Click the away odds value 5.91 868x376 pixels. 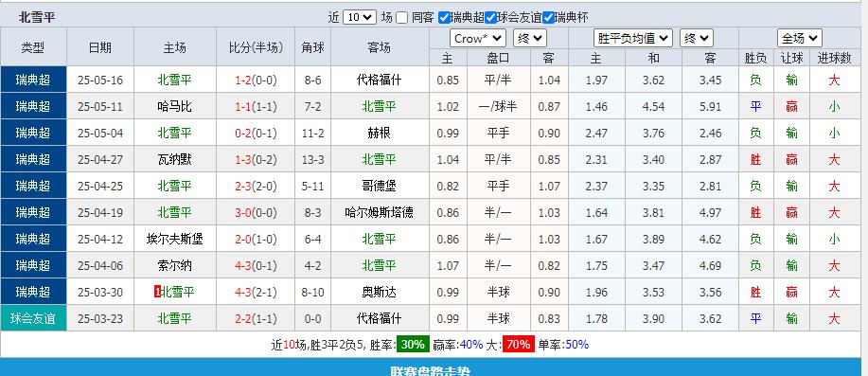pyautogui.click(x=710, y=107)
